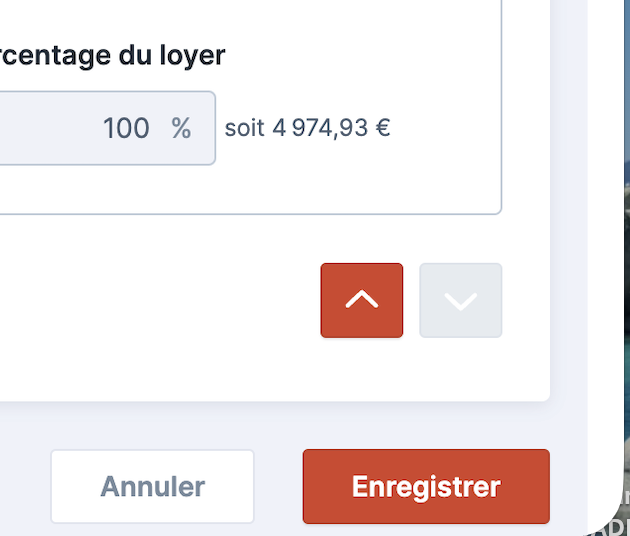Click the rent percentage field heading

coord(112,55)
